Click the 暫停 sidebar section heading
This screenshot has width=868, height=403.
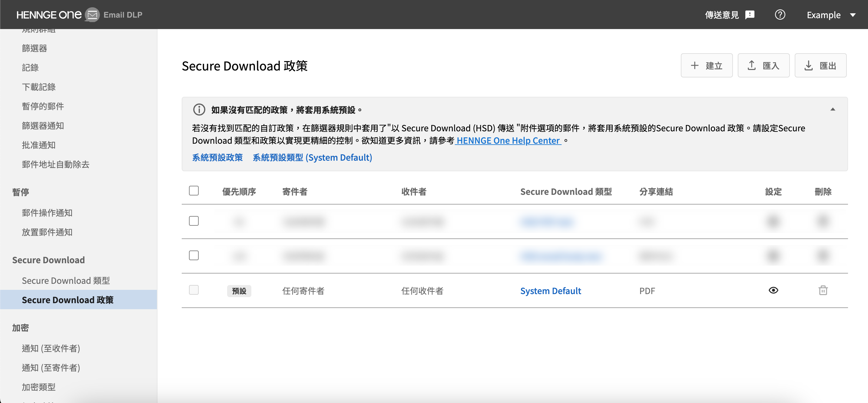coord(21,192)
